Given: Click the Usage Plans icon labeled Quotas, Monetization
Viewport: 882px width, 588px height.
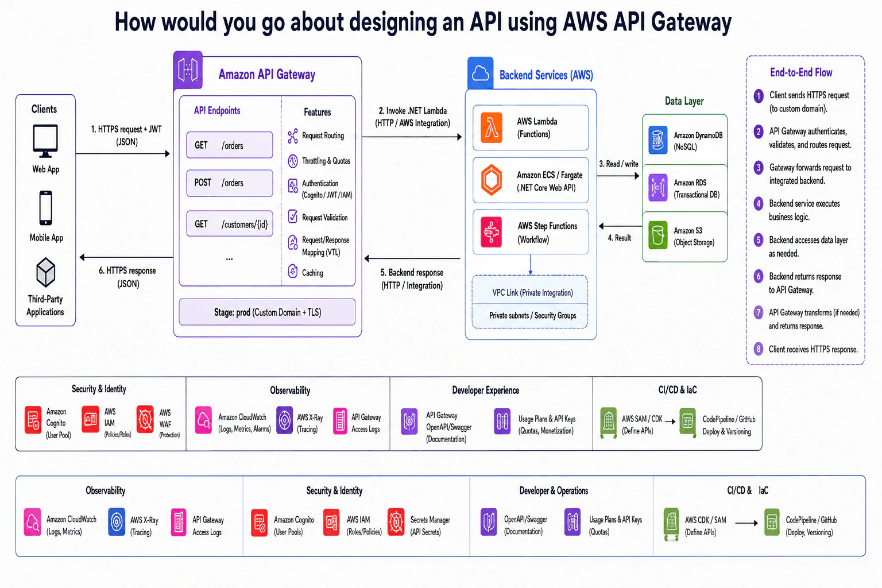Looking at the screenshot, I should (502, 421).
